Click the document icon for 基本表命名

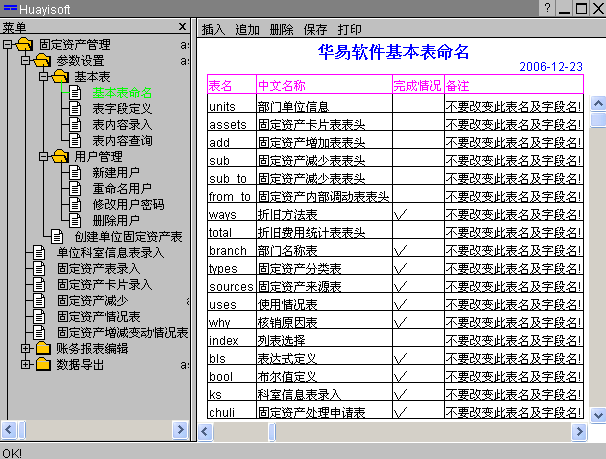point(75,93)
